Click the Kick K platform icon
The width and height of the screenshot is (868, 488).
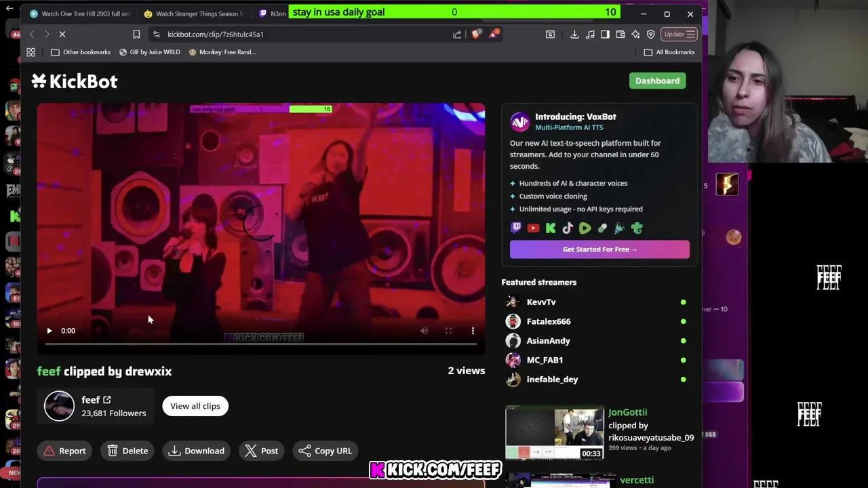(551, 228)
